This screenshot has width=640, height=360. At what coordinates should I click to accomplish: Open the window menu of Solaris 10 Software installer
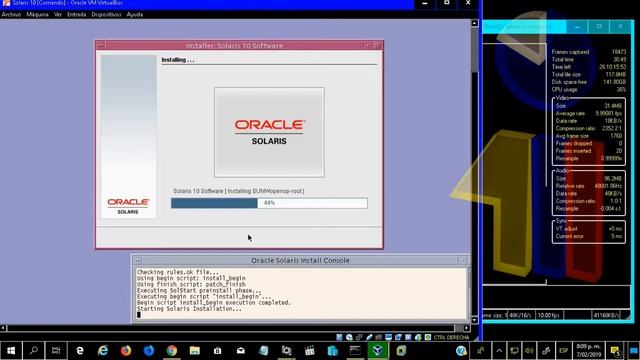tap(100, 45)
